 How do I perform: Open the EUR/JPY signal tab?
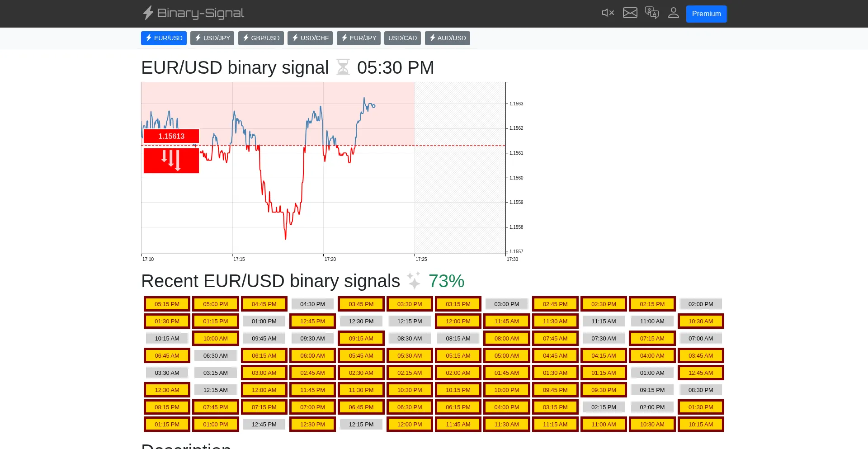[358, 38]
